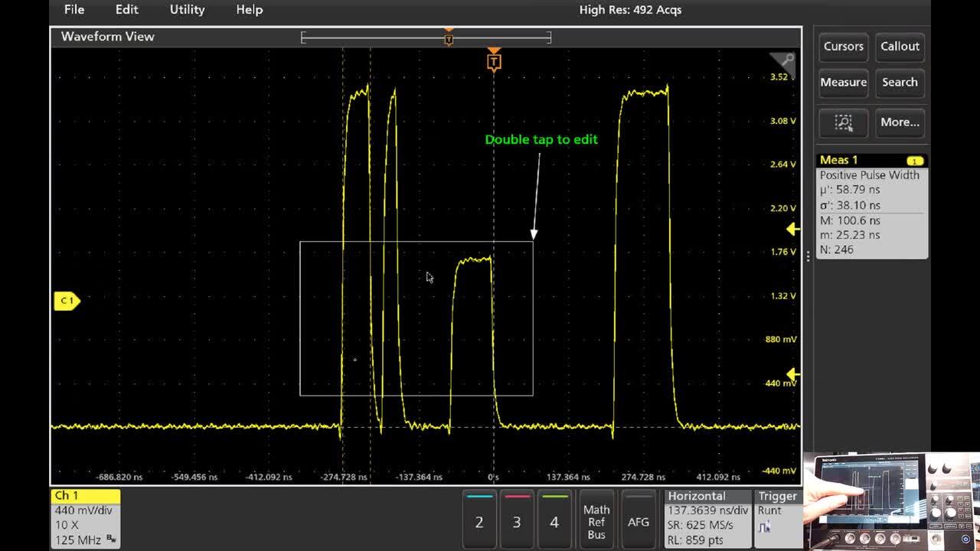Enable channel 2 display

coord(479,520)
